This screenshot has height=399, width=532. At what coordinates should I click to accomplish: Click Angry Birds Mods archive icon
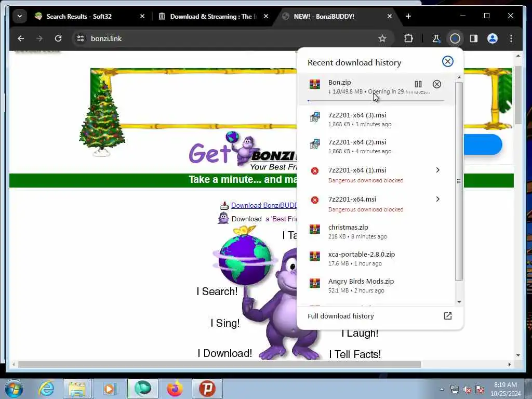coord(314,283)
